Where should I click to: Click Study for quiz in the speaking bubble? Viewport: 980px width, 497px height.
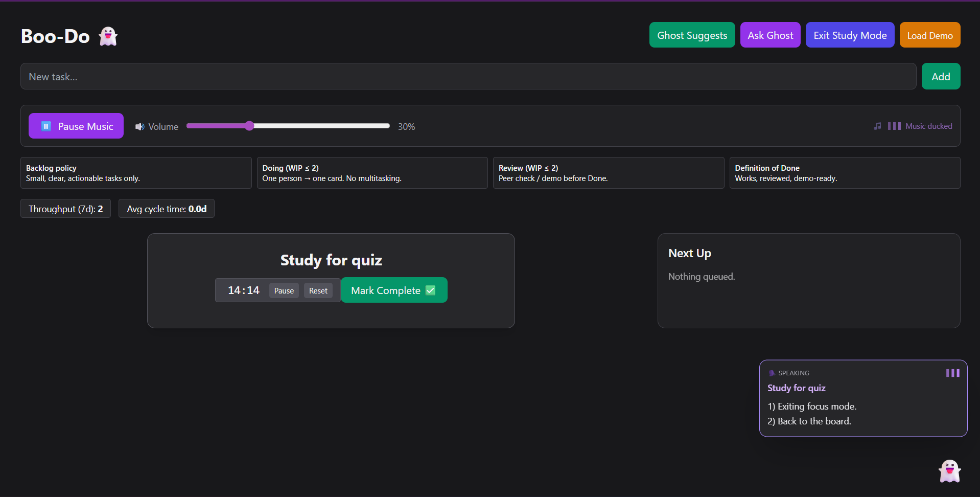pos(797,388)
